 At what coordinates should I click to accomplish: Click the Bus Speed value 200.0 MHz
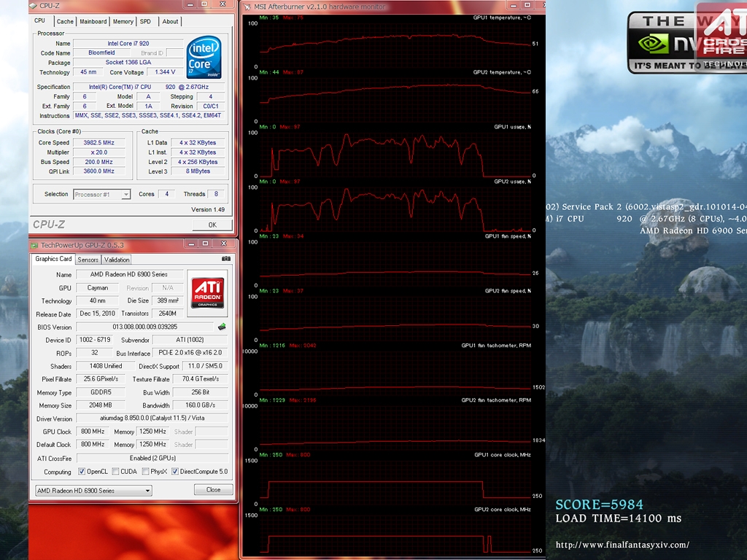tap(98, 162)
